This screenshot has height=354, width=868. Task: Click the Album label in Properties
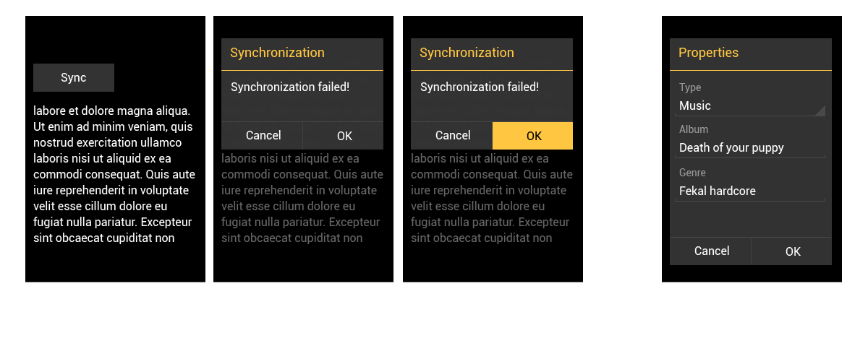click(x=694, y=129)
